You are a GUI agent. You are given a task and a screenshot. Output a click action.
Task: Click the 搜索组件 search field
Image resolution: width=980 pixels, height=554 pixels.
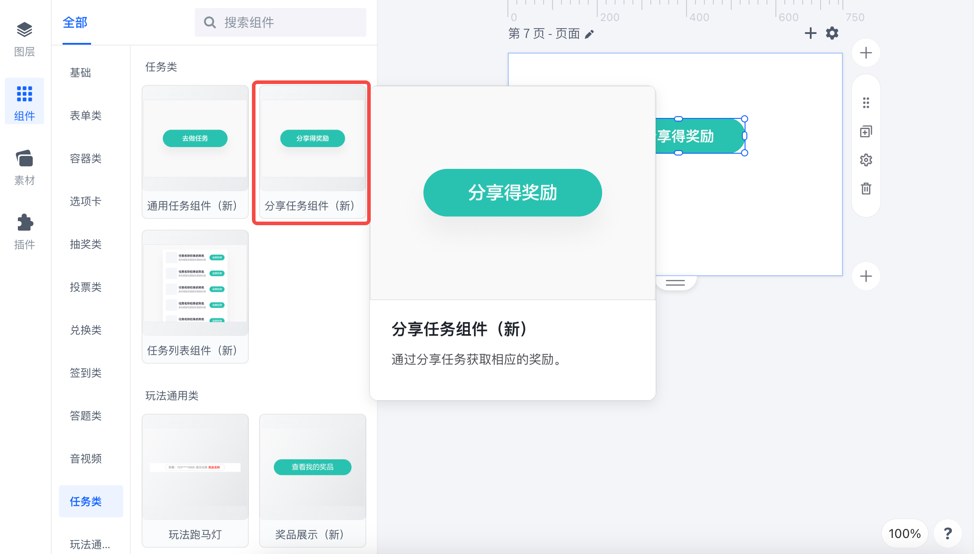[x=281, y=22]
